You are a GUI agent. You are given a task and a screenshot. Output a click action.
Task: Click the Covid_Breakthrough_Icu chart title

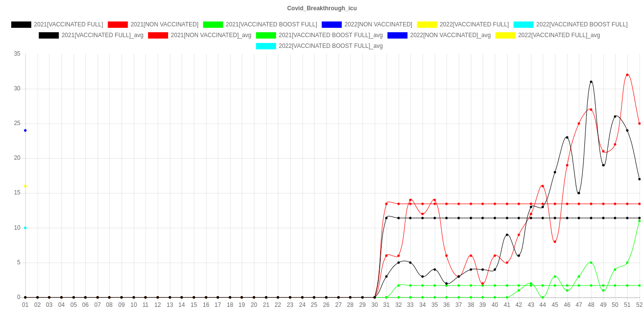(322, 8)
